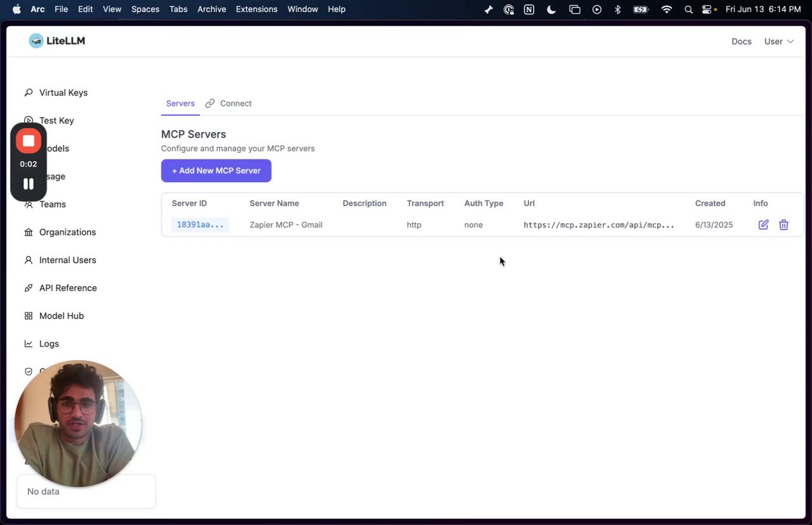Click the Model Hub grid icon

pos(28,316)
